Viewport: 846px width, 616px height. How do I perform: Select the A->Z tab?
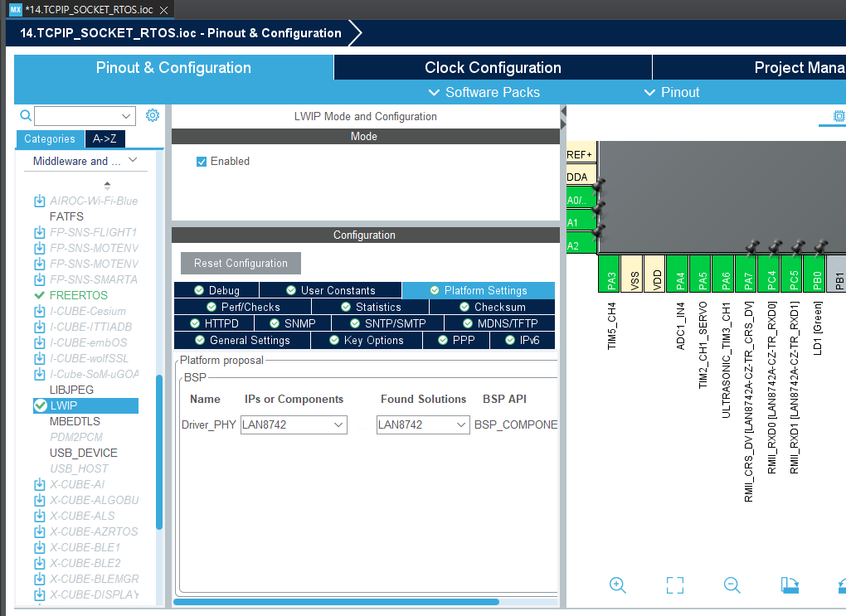click(105, 138)
